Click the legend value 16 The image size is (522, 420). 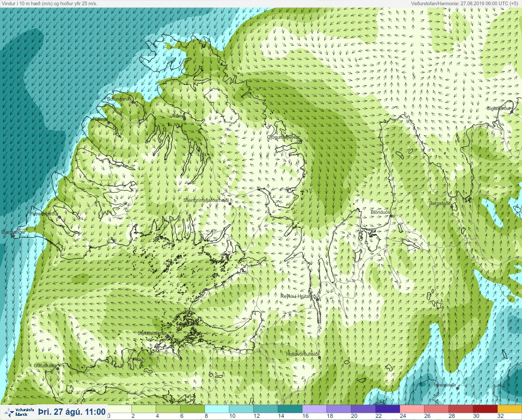point(305,416)
